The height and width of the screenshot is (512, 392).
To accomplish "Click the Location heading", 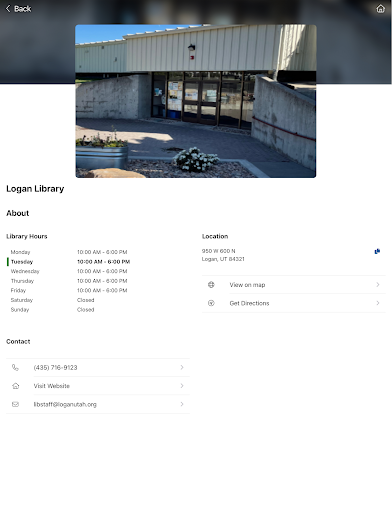I will [215, 236].
